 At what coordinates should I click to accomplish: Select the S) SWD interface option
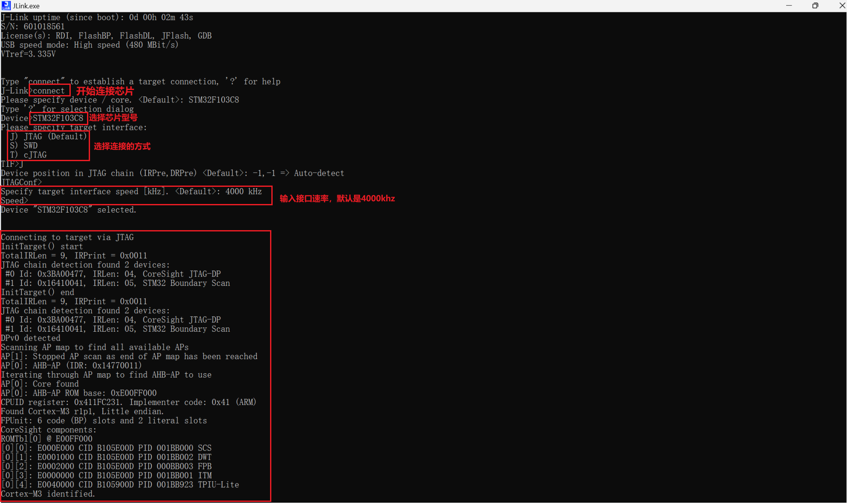[x=24, y=146]
